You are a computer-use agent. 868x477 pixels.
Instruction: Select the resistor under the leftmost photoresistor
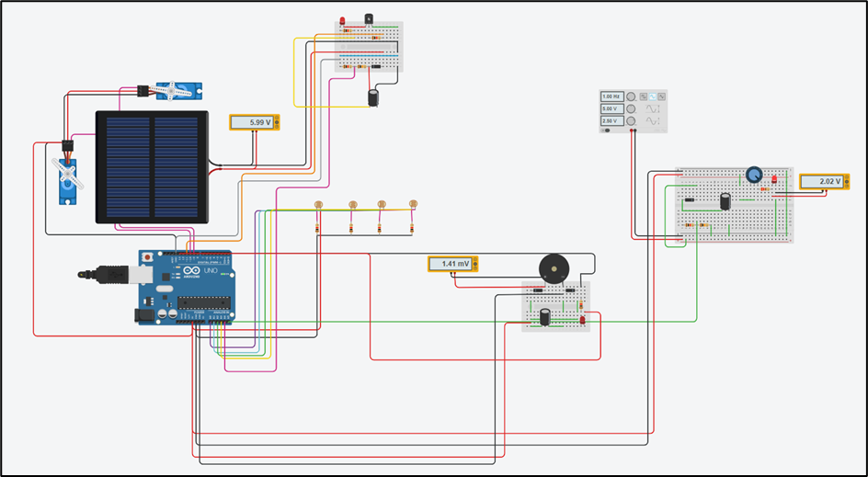[x=317, y=228]
